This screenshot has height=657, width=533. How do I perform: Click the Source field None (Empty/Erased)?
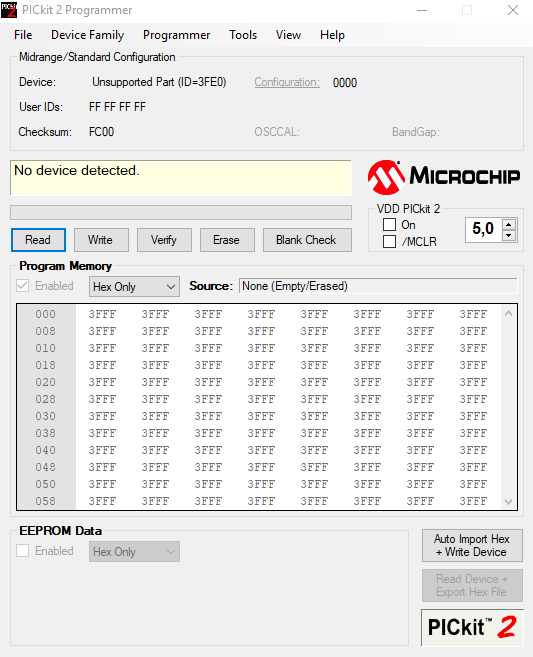tap(378, 286)
